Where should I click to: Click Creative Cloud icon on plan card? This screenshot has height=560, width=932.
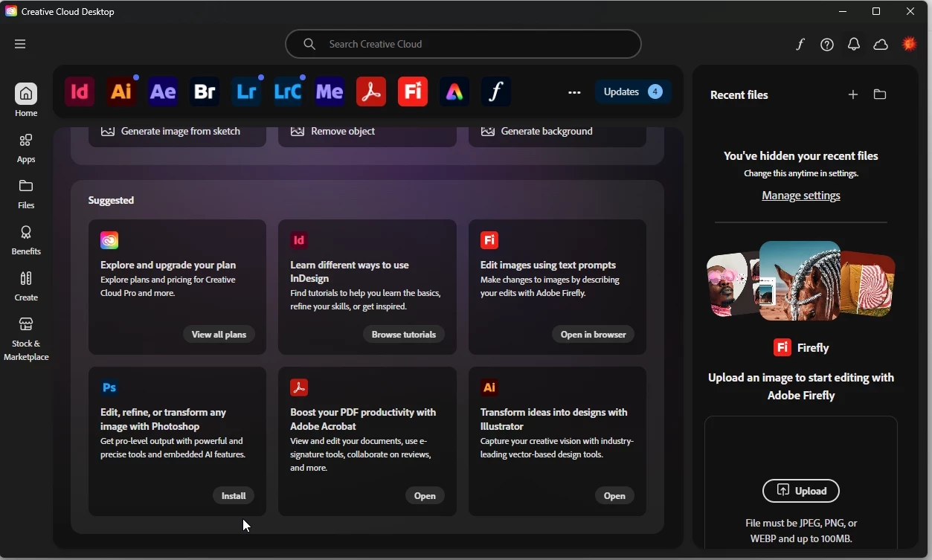[x=109, y=240]
